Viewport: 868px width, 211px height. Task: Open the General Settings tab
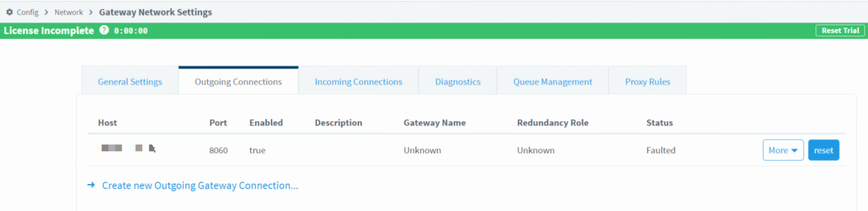130,81
